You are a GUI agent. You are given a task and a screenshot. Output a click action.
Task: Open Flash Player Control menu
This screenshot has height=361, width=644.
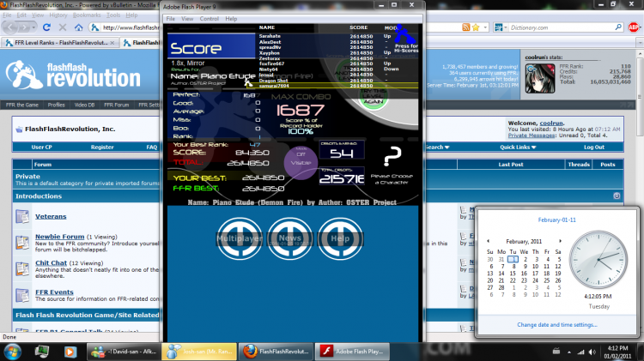(x=209, y=19)
